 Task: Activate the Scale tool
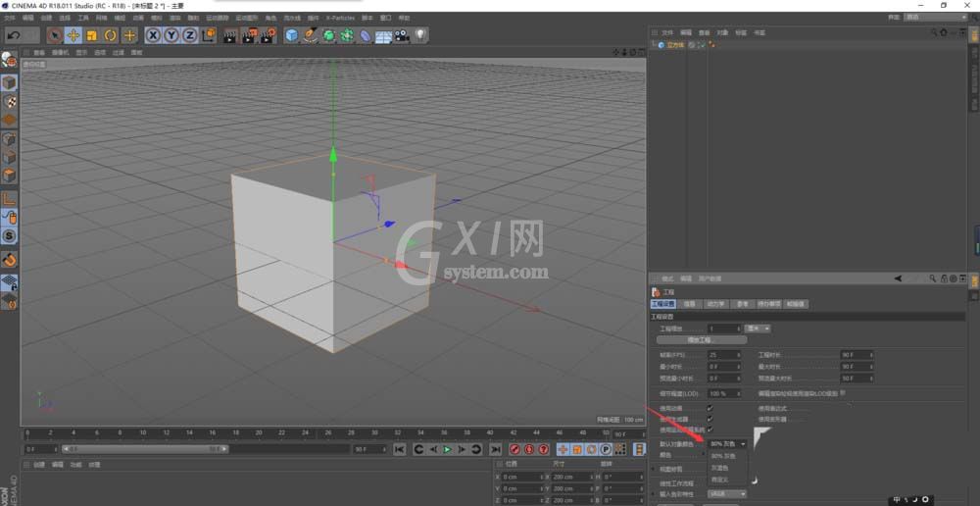point(92,35)
